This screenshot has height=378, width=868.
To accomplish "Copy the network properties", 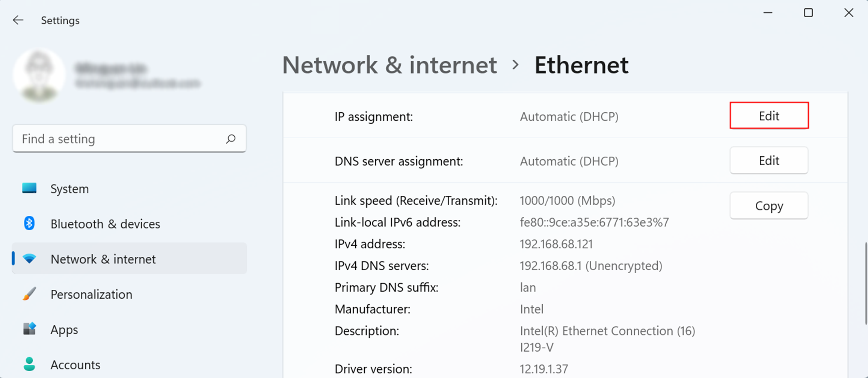I will pos(769,206).
